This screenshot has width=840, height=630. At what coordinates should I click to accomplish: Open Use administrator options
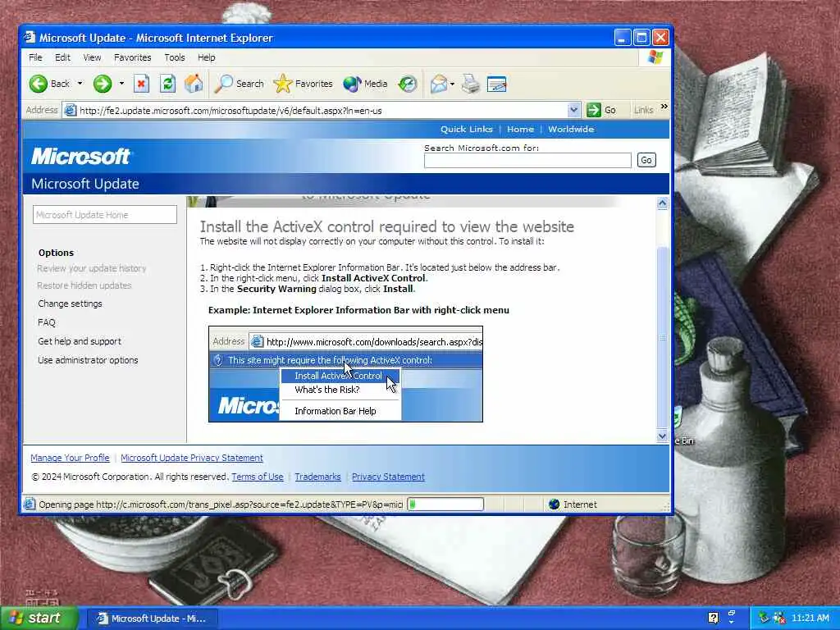coord(88,360)
